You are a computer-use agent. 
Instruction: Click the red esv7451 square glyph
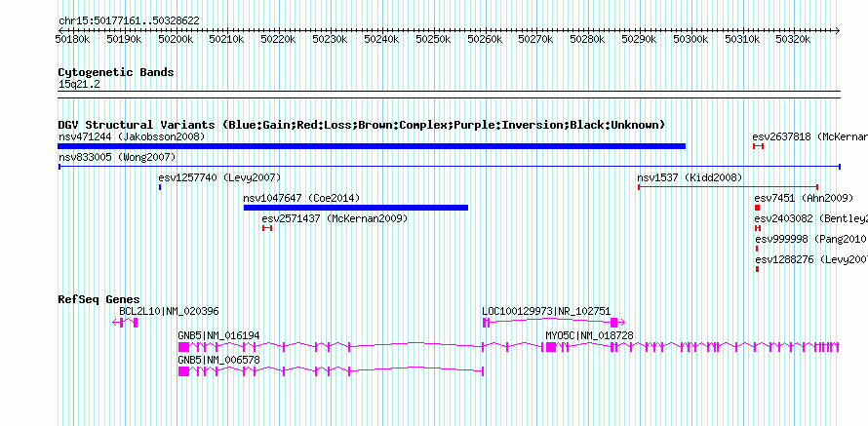pyautogui.click(x=757, y=208)
